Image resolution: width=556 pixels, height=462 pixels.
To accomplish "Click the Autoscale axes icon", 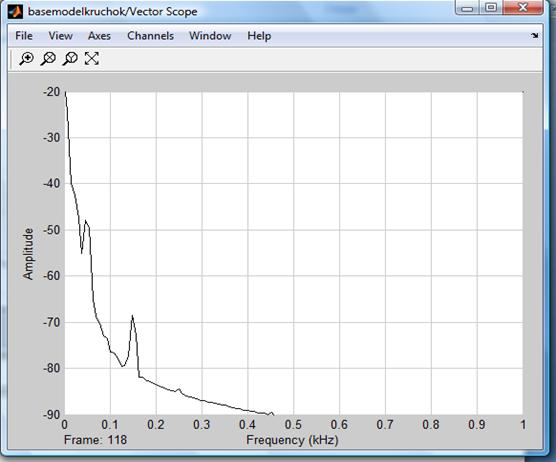I will coord(92,59).
